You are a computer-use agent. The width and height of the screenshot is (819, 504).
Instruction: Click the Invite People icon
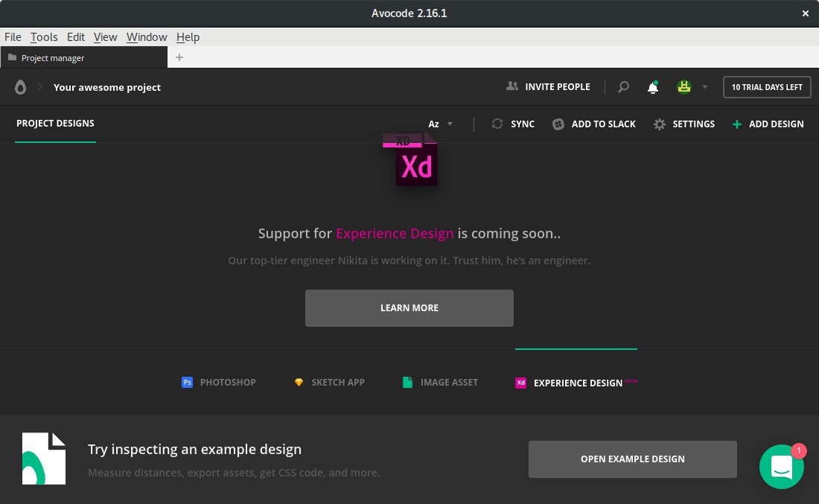coord(512,86)
